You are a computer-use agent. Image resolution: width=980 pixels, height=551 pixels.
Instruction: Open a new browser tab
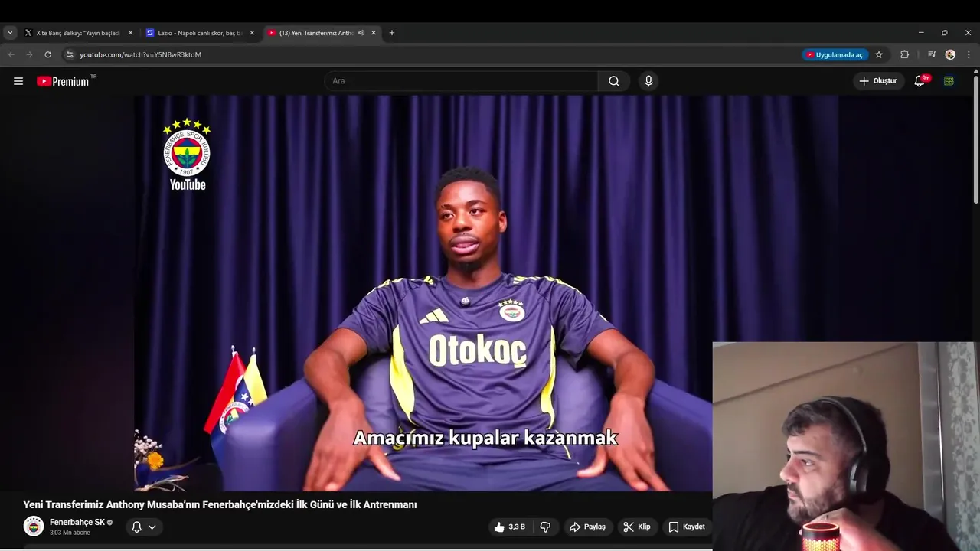pos(392,33)
